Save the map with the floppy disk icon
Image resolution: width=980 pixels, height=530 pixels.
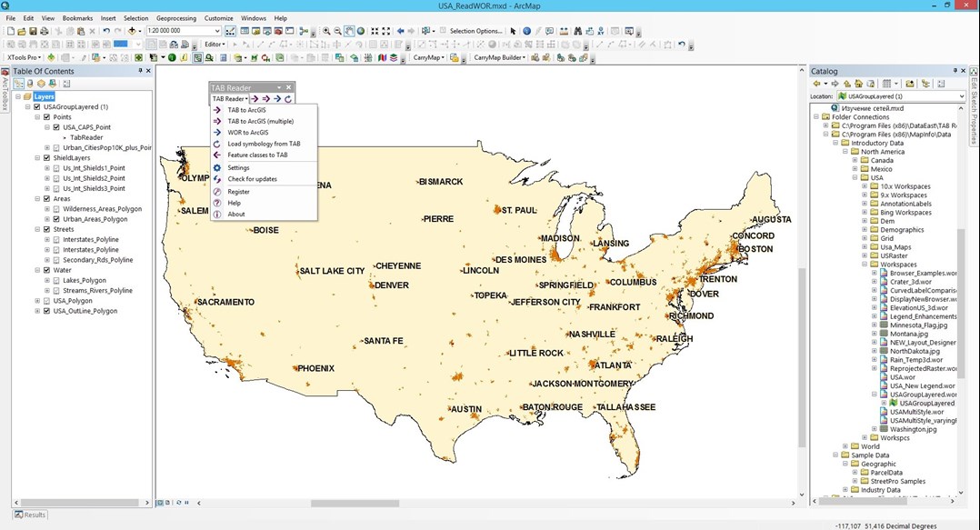33,31
